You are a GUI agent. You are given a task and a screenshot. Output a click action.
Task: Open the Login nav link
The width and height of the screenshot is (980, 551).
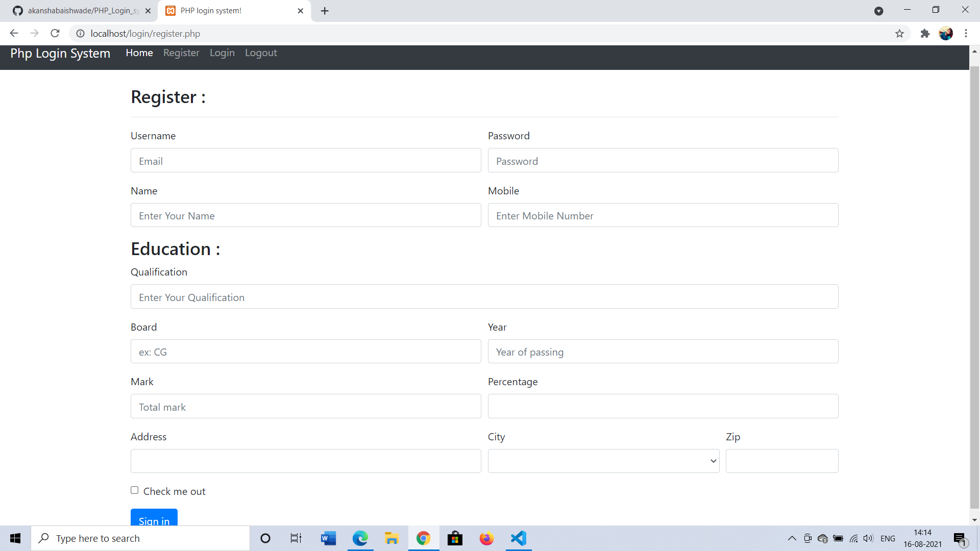pyautogui.click(x=222, y=53)
